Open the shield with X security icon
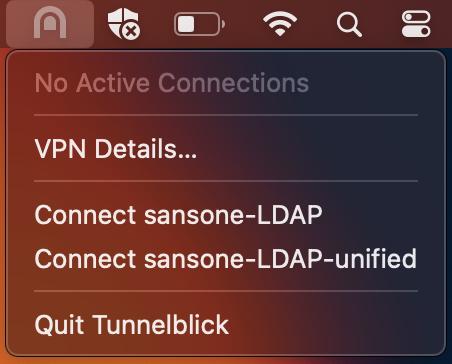The height and width of the screenshot is (364, 452). pos(124,24)
